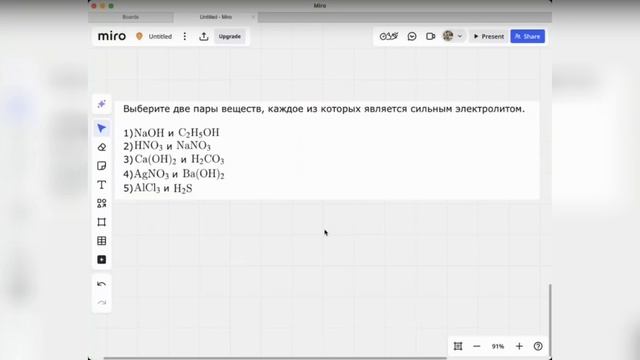Click the orange board shield icon

point(139,36)
